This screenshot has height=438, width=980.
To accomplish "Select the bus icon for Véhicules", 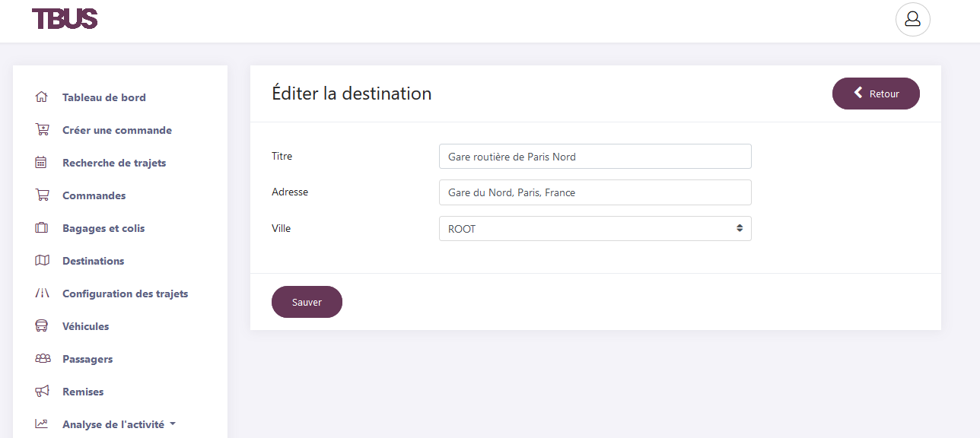I will pos(43,325).
